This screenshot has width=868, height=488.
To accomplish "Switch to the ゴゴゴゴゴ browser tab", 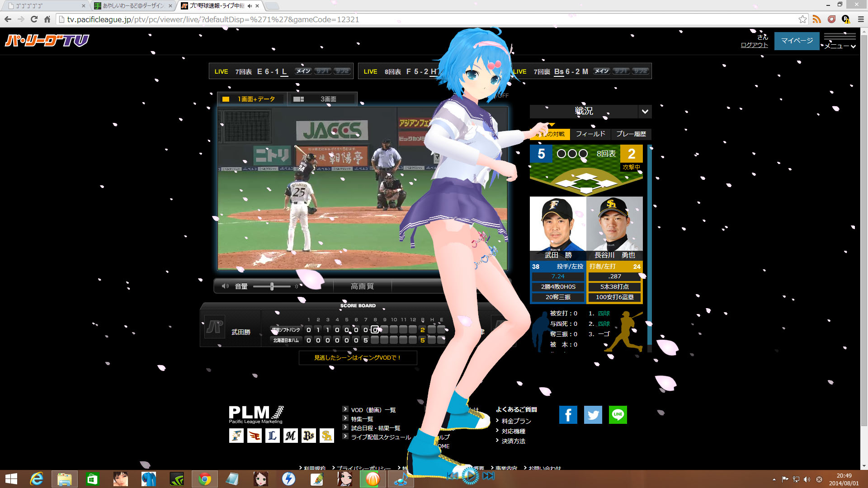I will [45, 5].
